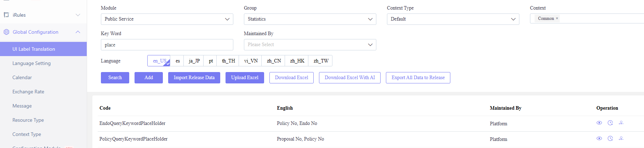Click the Code column header
Viewport: 644px width, 148px height.
(x=105, y=108)
